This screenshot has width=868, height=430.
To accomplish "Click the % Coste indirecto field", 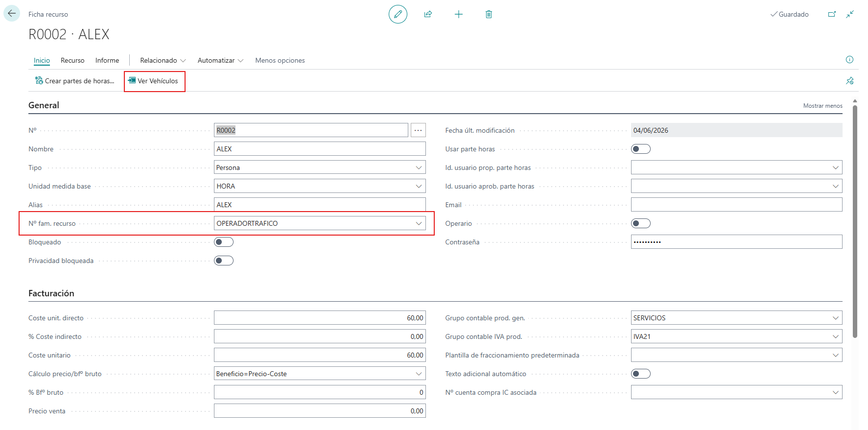I will (320, 336).
